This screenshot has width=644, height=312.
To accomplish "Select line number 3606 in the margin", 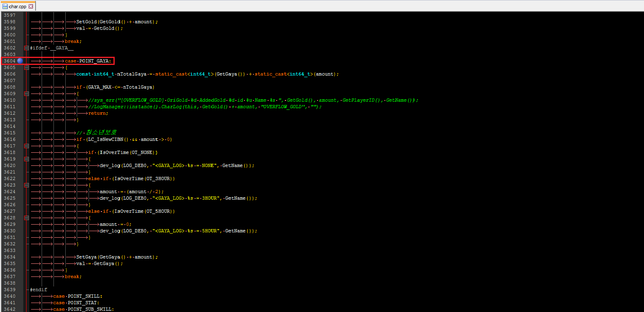I will point(9,74).
